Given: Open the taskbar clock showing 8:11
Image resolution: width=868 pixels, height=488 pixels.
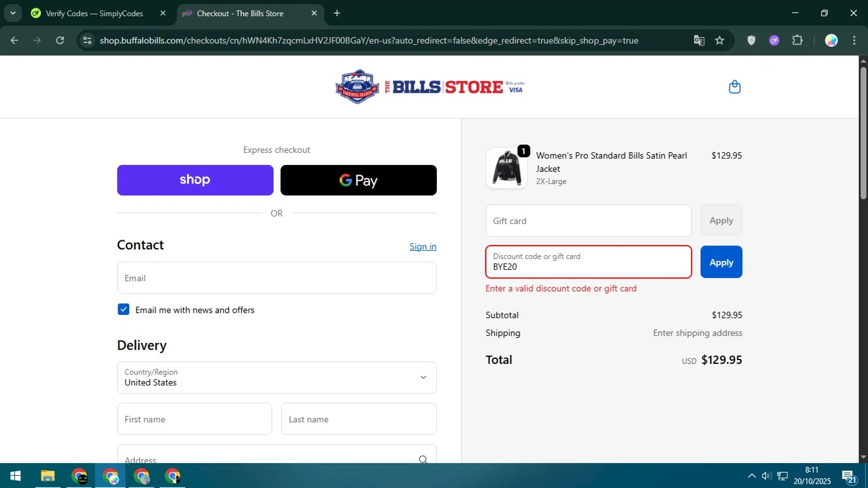Looking at the screenshot, I should pos(812,475).
